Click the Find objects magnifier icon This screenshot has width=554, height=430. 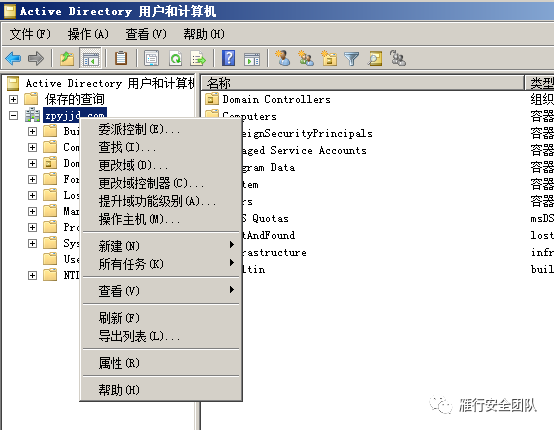click(x=375, y=58)
